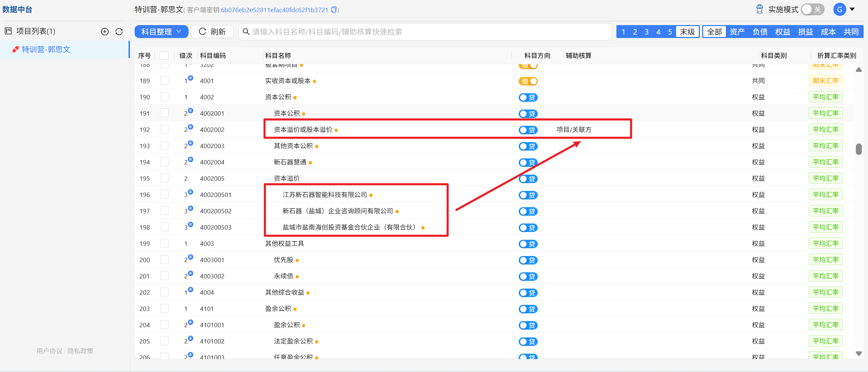This screenshot has height=372, width=868.
Task: Open the 隐私政策 link
Action: click(x=80, y=351)
